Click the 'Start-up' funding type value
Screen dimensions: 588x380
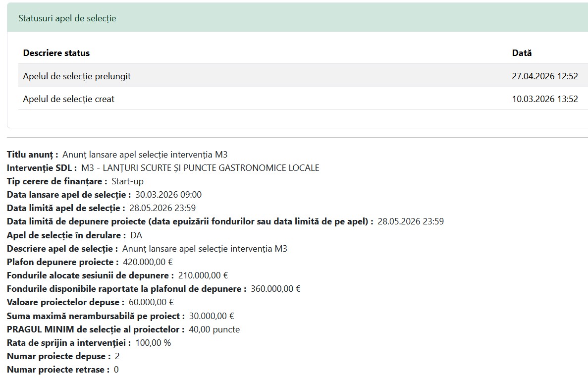point(127,181)
